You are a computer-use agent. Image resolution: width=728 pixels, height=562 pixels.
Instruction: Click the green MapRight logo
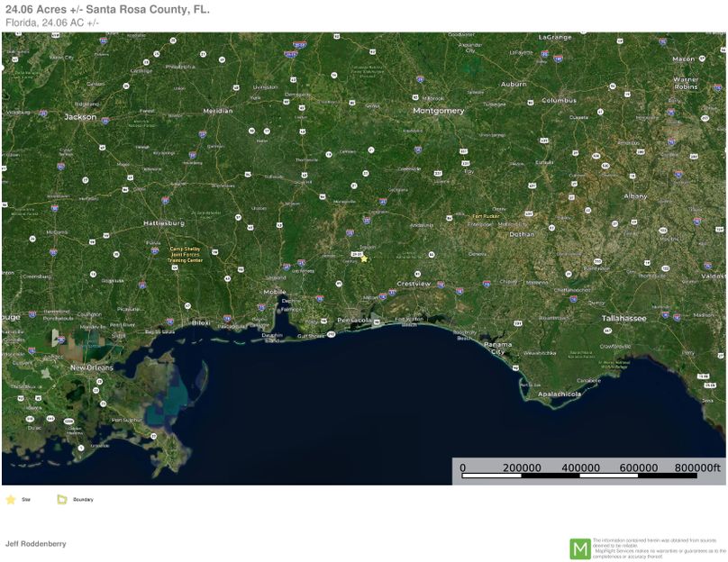580,548
